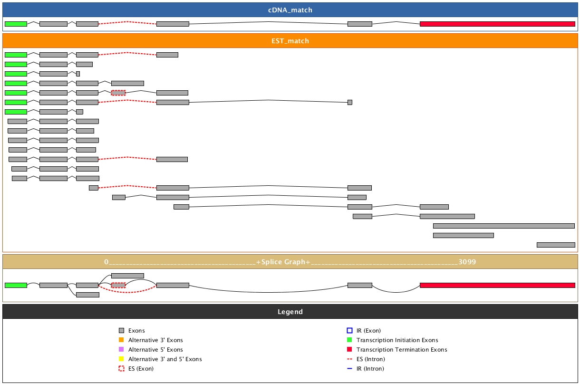
Task: Click the gray Exons legend icon
Action: coord(121,331)
